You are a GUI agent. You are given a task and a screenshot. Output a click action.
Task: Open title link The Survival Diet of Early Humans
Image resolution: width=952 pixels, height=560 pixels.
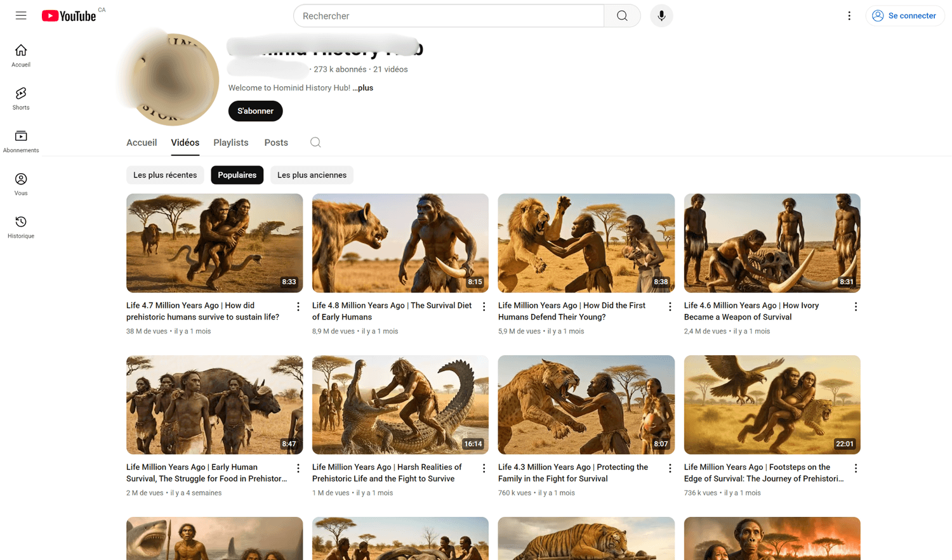(392, 311)
